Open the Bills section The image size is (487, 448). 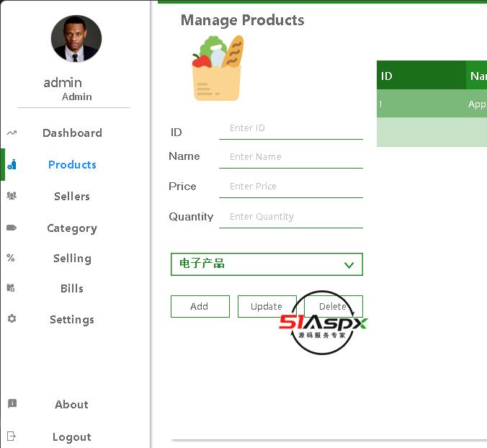click(x=72, y=288)
